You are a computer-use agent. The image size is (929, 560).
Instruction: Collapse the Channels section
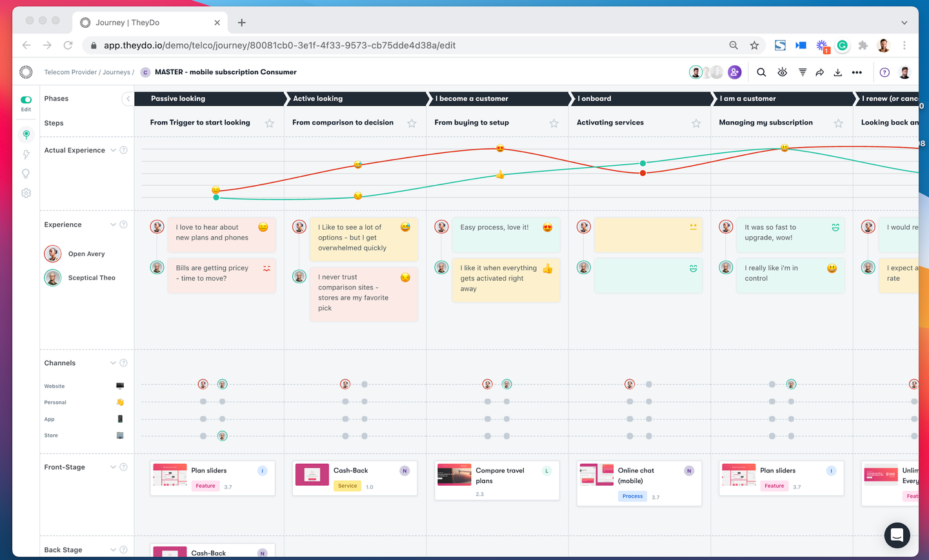tap(112, 363)
